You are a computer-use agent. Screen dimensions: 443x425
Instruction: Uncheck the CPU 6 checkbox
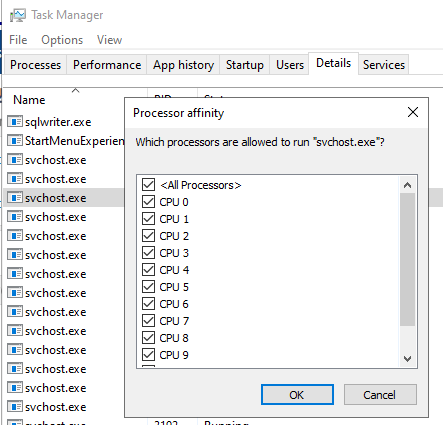pos(148,303)
